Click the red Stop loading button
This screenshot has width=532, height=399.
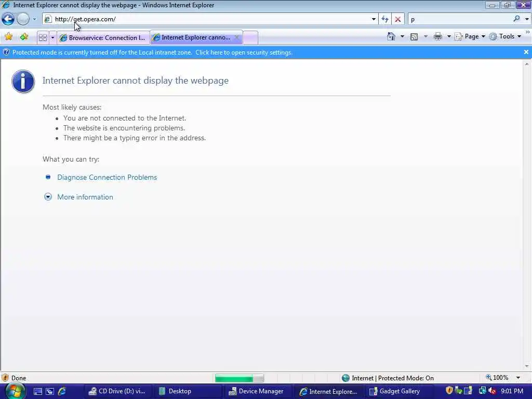397,19
